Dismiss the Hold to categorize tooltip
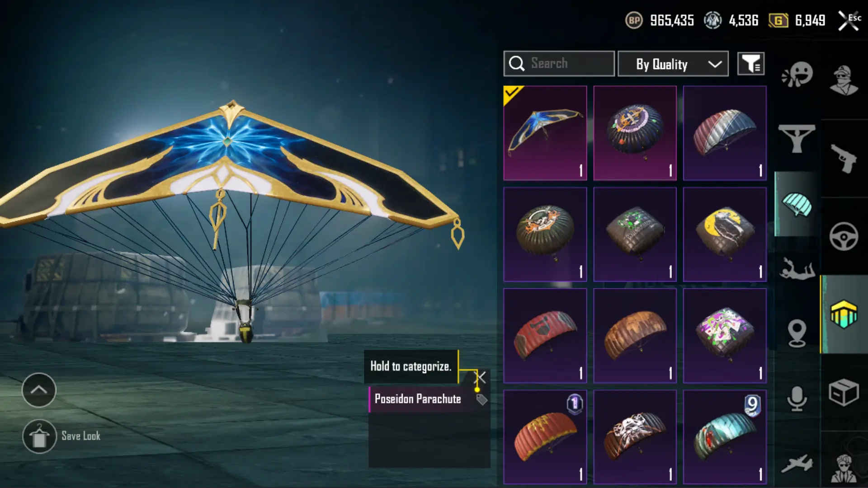Screen dimensions: 868x488 coord(481,377)
